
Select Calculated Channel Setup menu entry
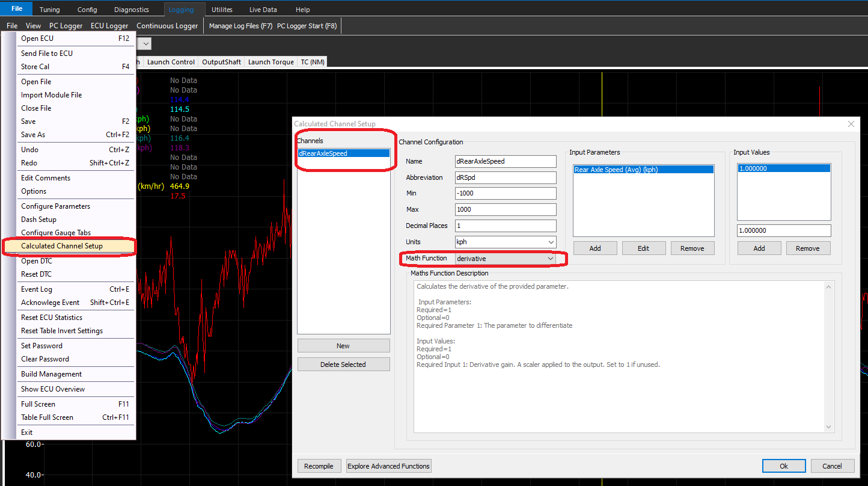(62, 246)
